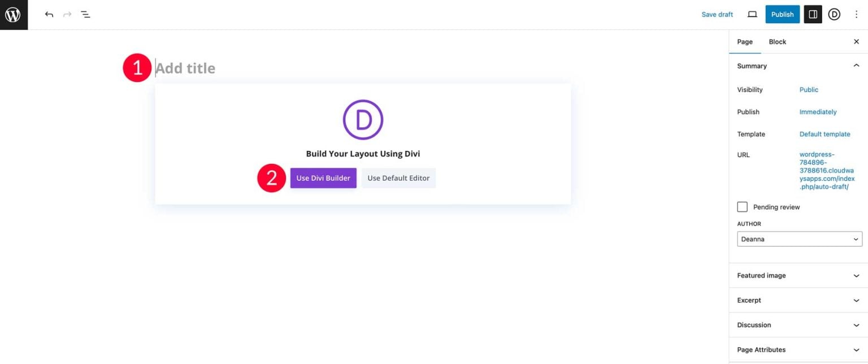Expand the Excerpt section
Image resolution: width=868 pixels, height=364 pixels.
pos(798,300)
